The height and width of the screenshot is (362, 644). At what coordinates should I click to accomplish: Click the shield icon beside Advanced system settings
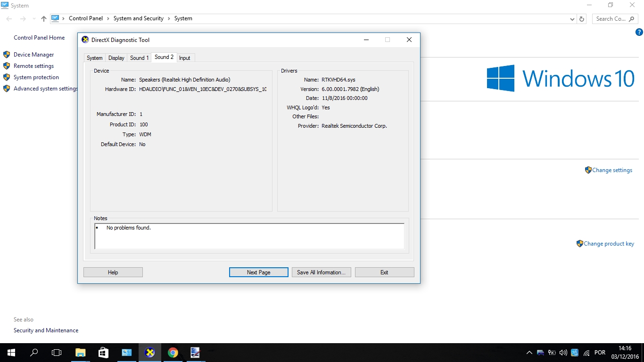click(x=7, y=89)
